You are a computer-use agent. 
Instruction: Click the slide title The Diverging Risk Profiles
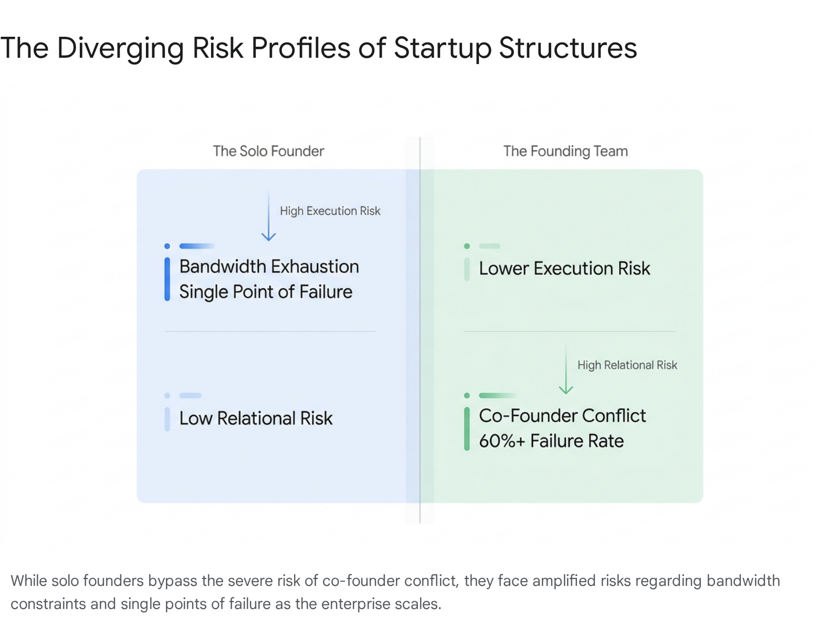(x=318, y=48)
